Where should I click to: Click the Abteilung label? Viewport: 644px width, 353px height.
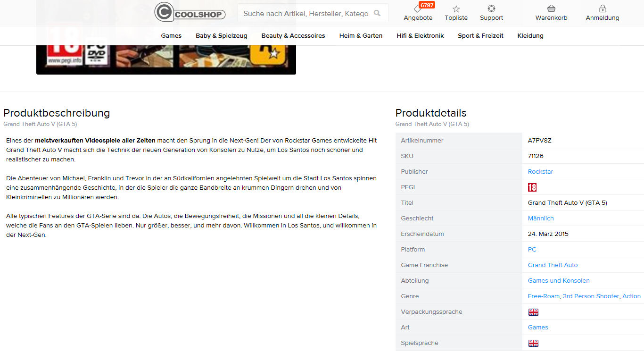(x=415, y=281)
